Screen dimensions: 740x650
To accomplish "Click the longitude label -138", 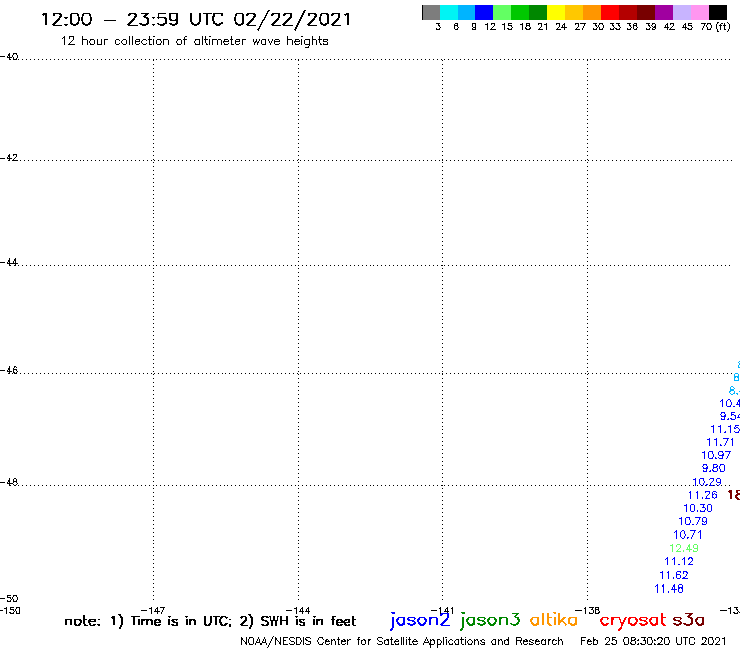I will pos(588,610).
